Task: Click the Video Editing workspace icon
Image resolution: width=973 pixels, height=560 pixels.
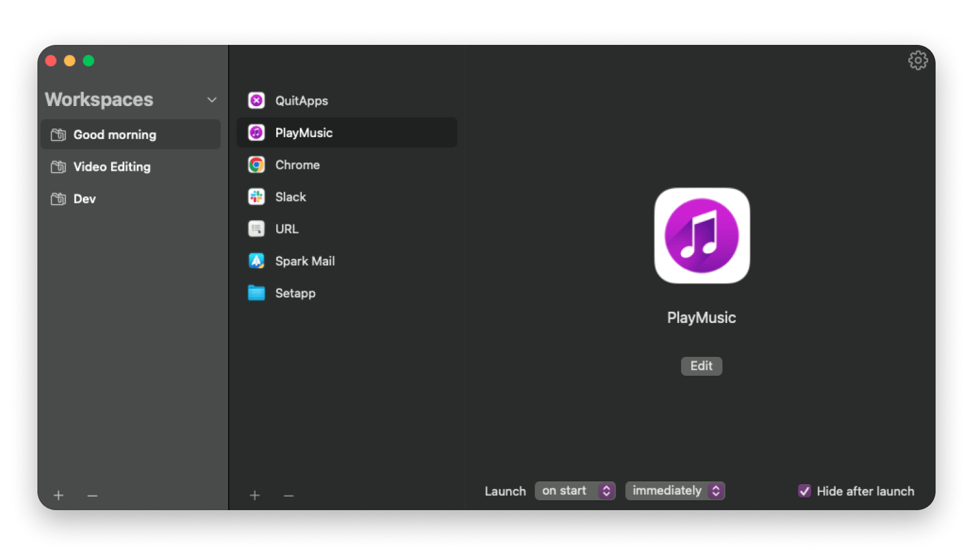Action: click(58, 167)
